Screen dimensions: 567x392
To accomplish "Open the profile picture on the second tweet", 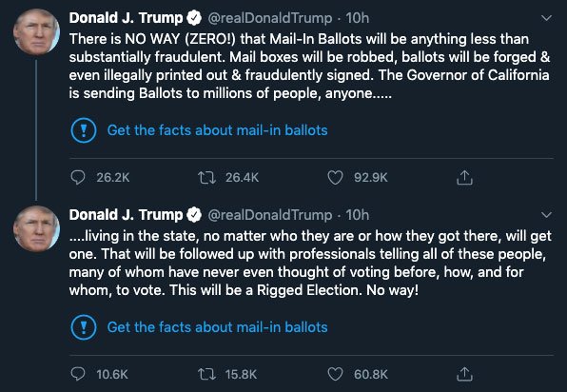I will tap(36, 229).
